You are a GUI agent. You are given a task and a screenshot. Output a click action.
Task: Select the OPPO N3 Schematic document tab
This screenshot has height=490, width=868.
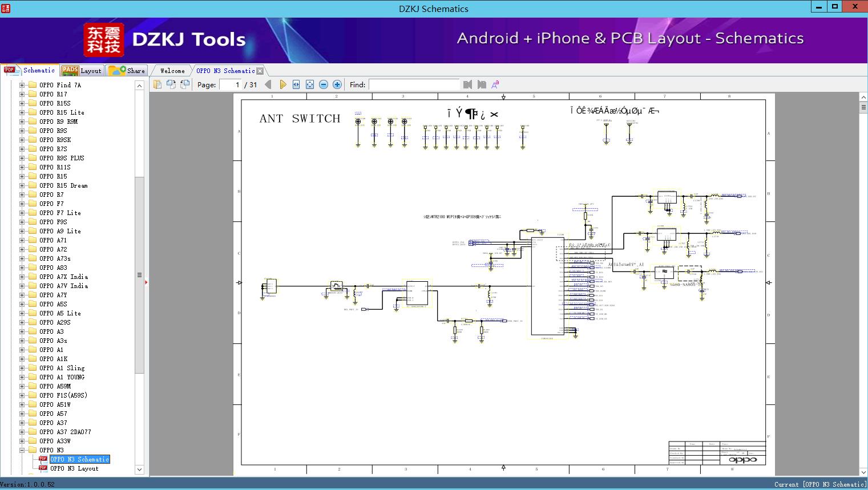click(x=225, y=71)
